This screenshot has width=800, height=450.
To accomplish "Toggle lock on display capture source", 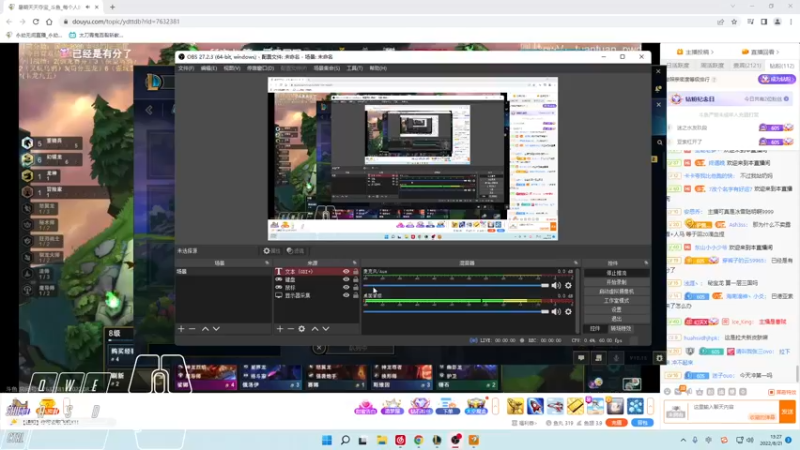I will click(x=356, y=295).
